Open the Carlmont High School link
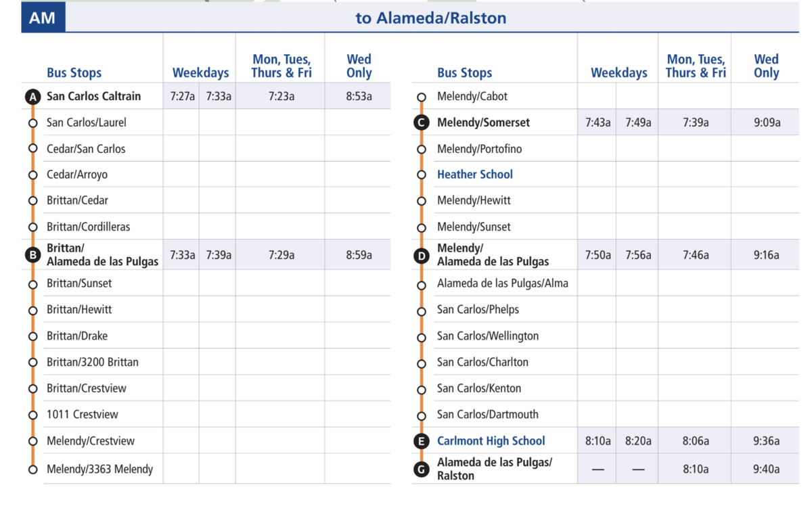The image size is (812, 506). [491, 441]
